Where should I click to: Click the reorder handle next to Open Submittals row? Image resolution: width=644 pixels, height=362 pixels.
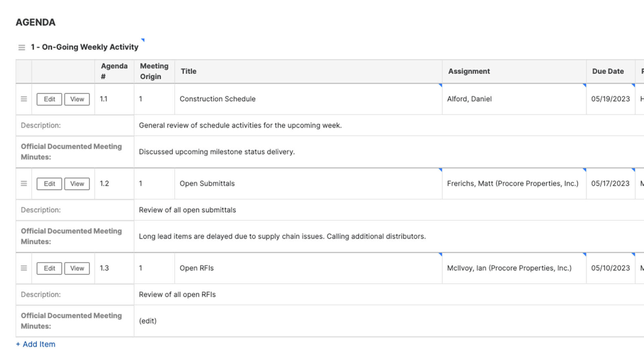[x=24, y=183]
